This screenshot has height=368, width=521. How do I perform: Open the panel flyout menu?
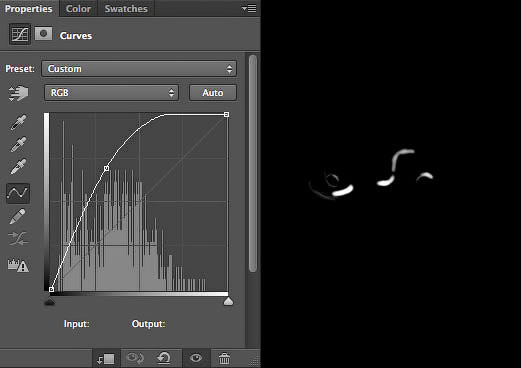(x=249, y=8)
